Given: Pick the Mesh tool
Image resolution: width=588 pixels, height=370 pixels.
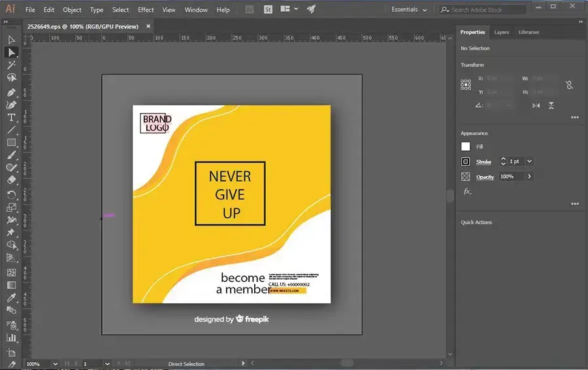Looking at the screenshot, I should (11, 273).
